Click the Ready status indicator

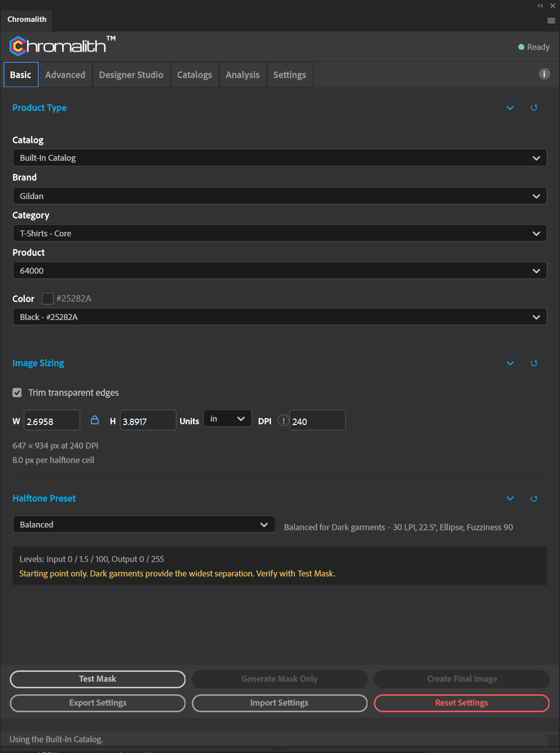534,47
